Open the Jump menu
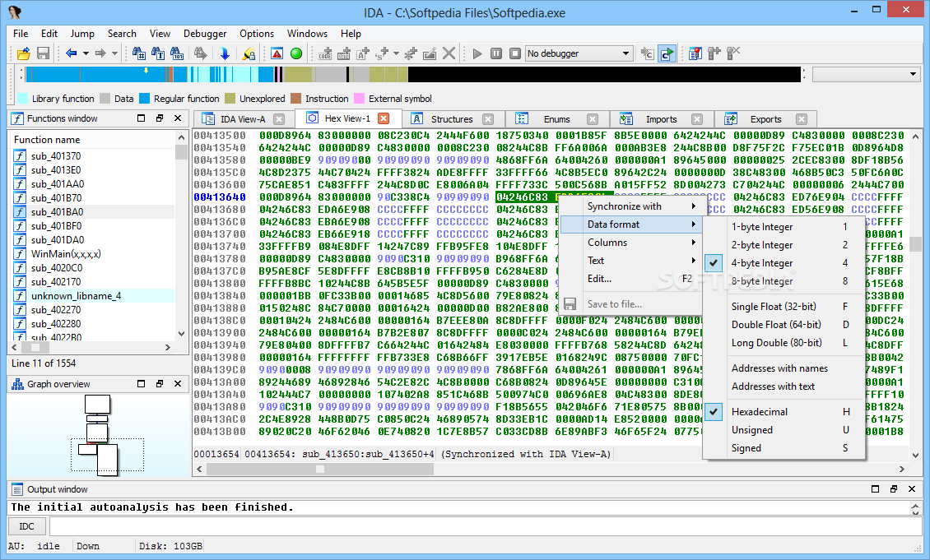Screen dimensions: 930x560 tap(81, 34)
